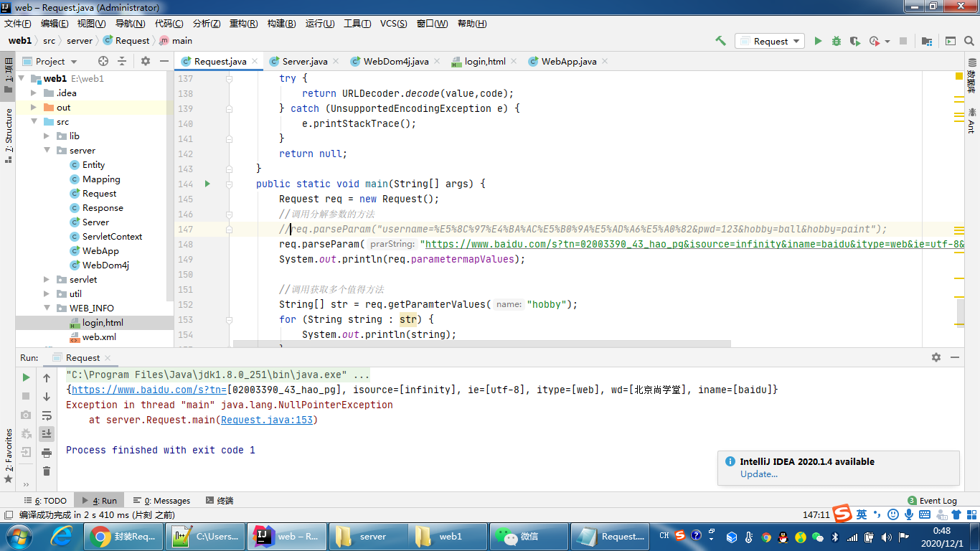The width and height of the screenshot is (980, 551).
Task: Click the >> more-actions chevron in the Run panel
Action: 27,486
